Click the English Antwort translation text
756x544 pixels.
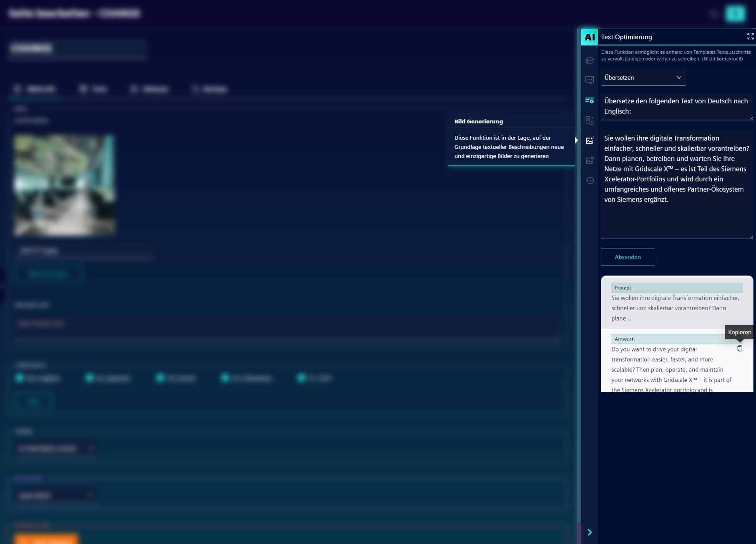pos(672,369)
